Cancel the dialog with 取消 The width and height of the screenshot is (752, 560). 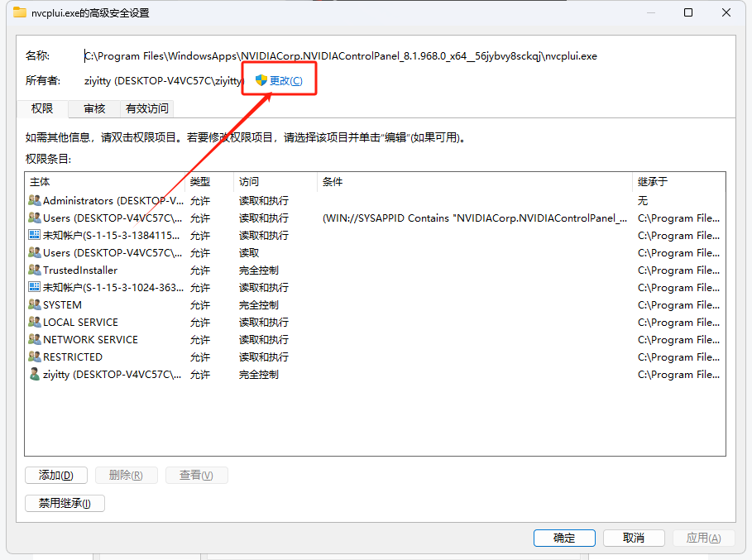[x=634, y=538]
